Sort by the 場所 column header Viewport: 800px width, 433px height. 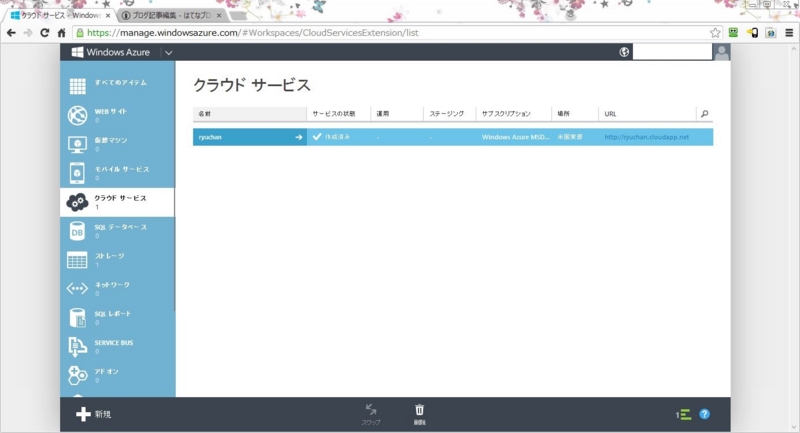click(x=575, y=114)
